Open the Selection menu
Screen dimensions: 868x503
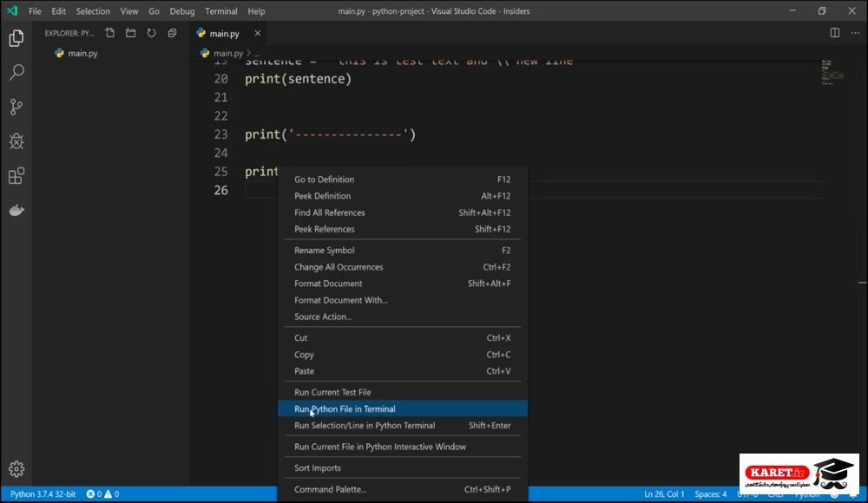point(93,11)
